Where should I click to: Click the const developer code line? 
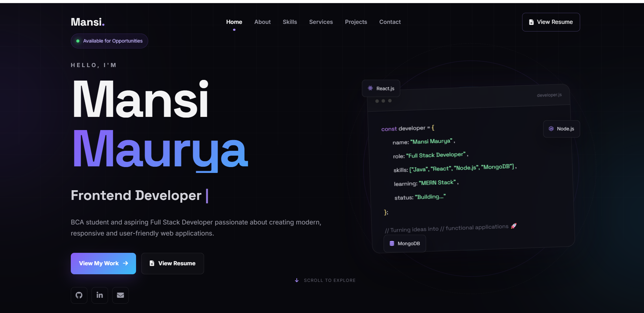pyautogui.click(x=408, y=128)
